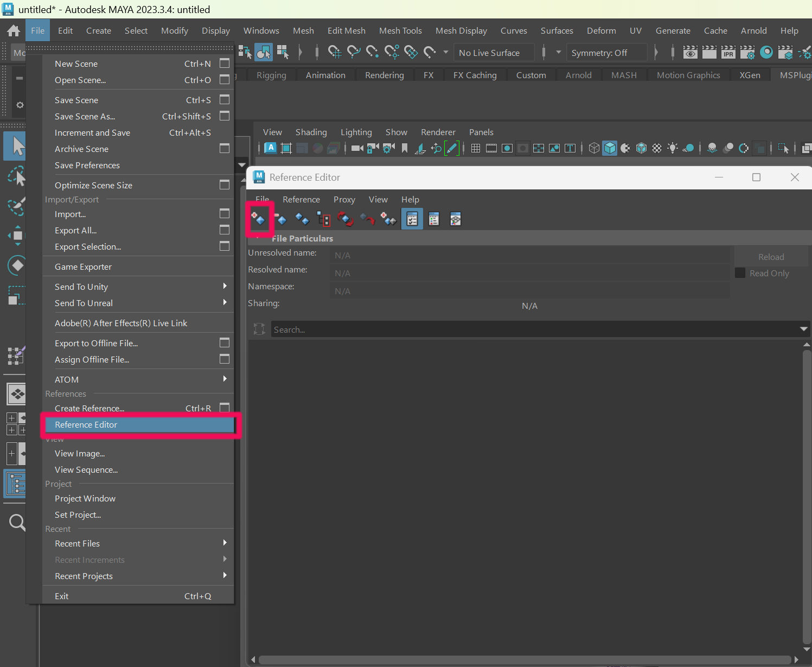The height and width of the screenshot is (667, 812).
Task: Switch Reference Editor to detail list view
Action: coord(433,219)
